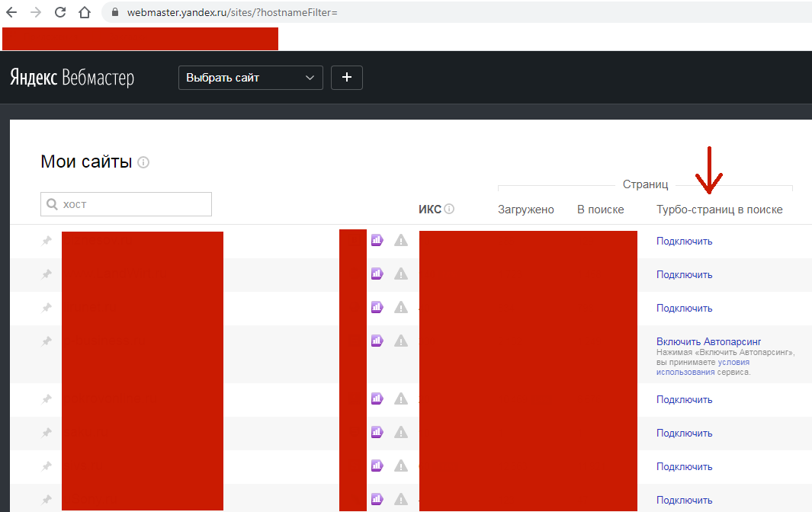
Task: Go to the browser home page icon
Action: pyautogui.click(x=85, y=12)
